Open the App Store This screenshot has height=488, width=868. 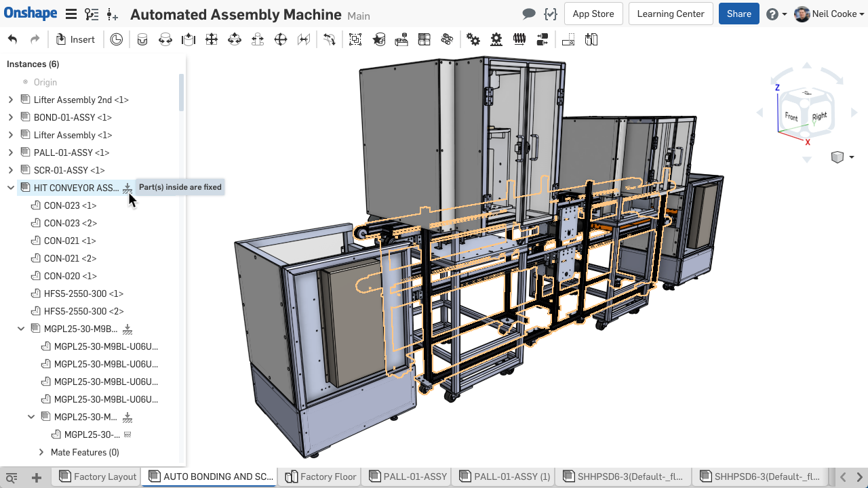pos(593,14)
